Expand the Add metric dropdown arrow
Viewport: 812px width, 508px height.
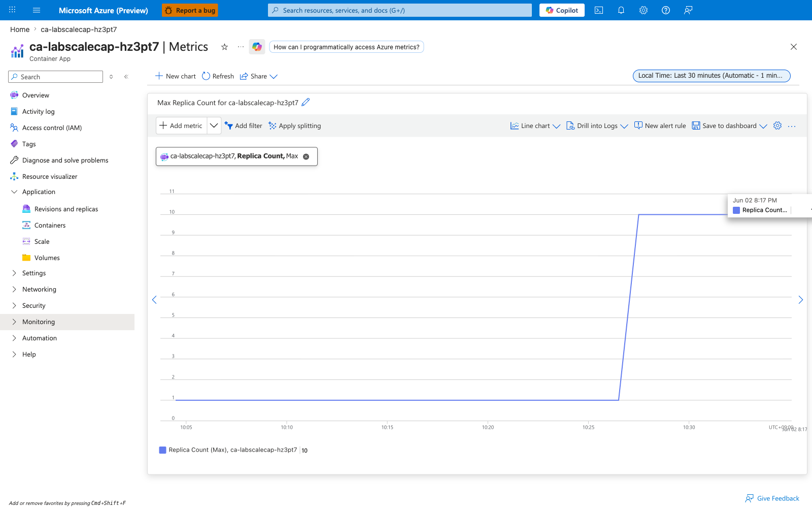coord(214,125)
